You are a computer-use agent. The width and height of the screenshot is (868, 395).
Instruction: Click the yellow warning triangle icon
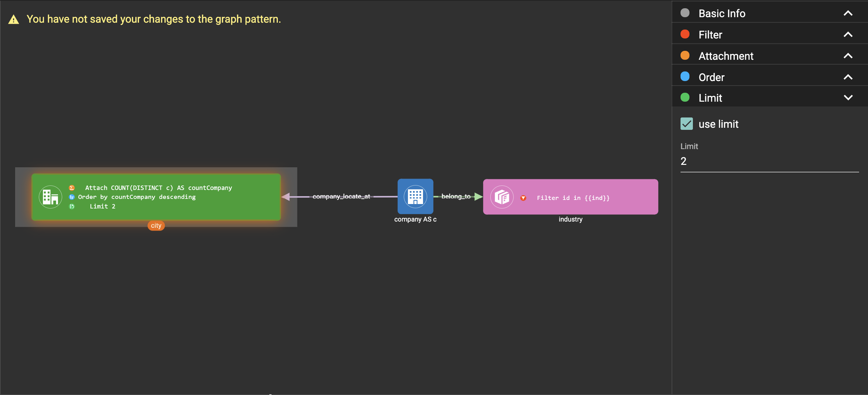click(13, 20)
